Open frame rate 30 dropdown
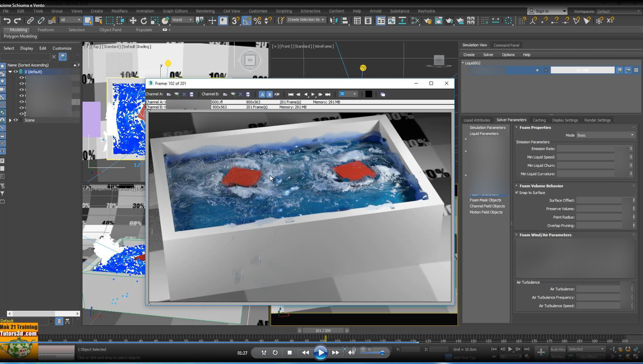Viewport: 643px width, 364px height. point(348,94)
